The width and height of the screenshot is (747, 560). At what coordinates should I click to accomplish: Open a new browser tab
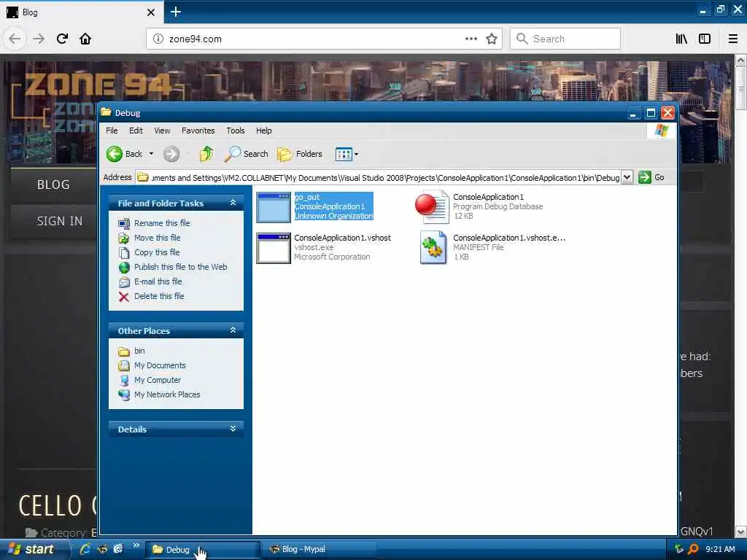pyautogui.click(x=176, y=12)
